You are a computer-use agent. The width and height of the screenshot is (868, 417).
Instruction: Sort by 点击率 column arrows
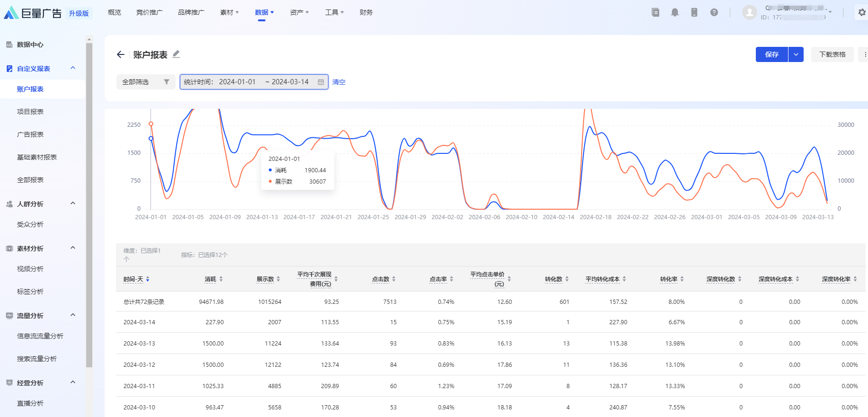point(452,279)
